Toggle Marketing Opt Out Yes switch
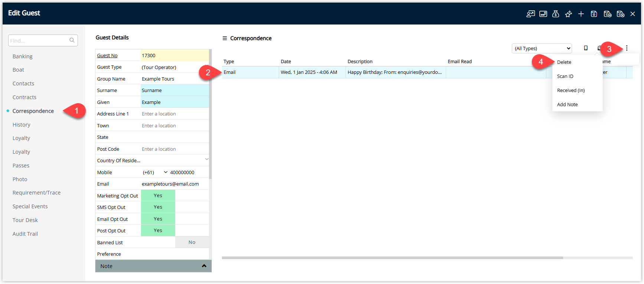The width and height of the screenshot is (644, 284). 158,195
